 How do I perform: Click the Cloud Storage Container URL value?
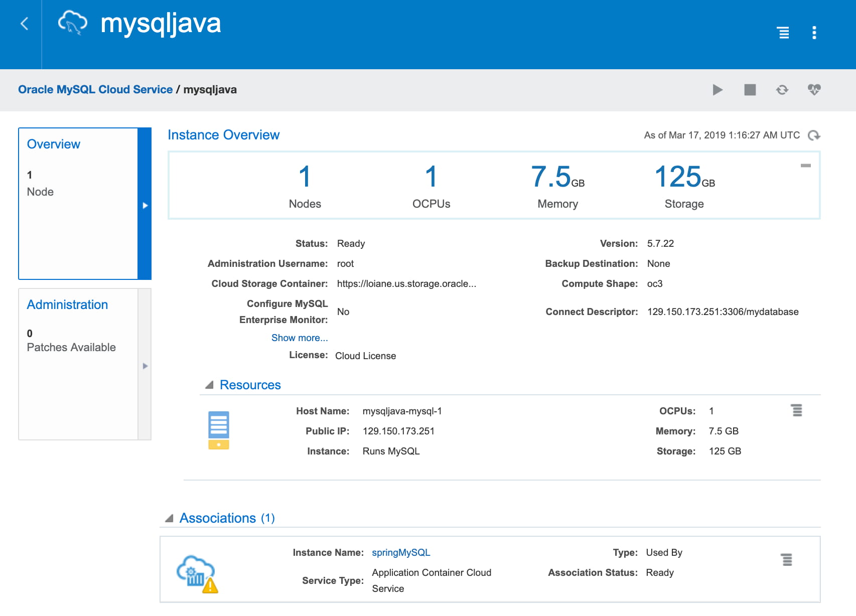[406, 284]
